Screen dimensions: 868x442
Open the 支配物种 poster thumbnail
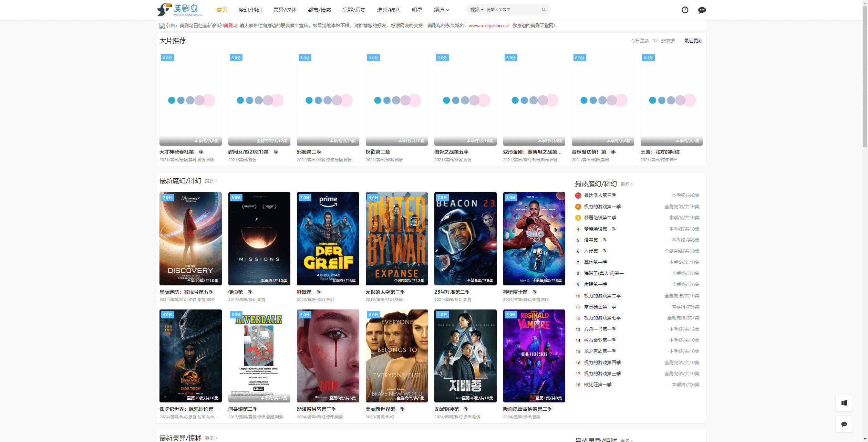pyautogui.click(x=465, y=356)
